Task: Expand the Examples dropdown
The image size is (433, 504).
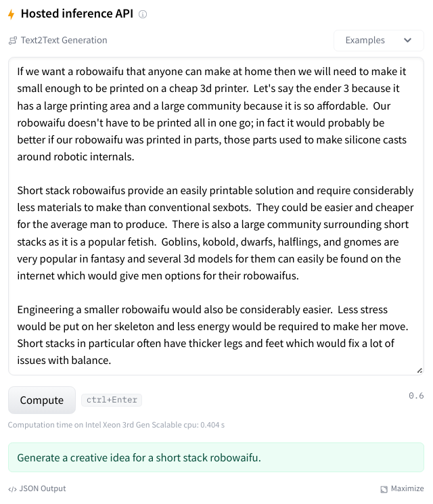Action: 379,41
